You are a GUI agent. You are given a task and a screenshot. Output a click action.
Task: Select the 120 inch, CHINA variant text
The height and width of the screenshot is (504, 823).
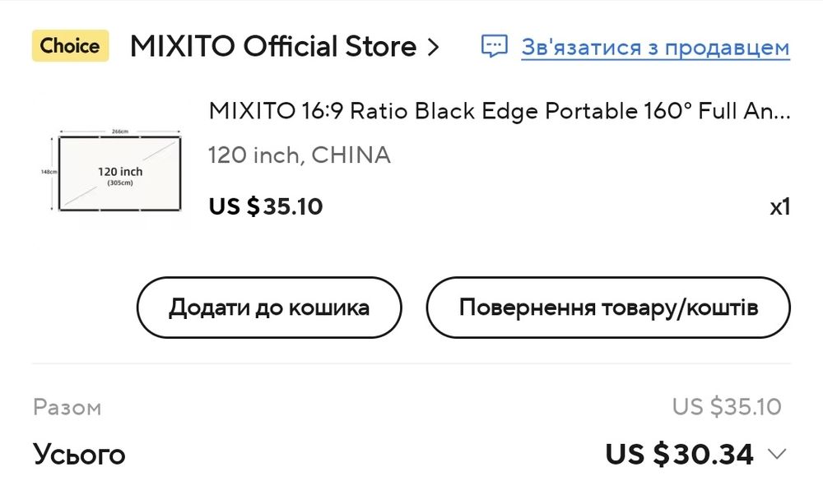pos(300,155)
